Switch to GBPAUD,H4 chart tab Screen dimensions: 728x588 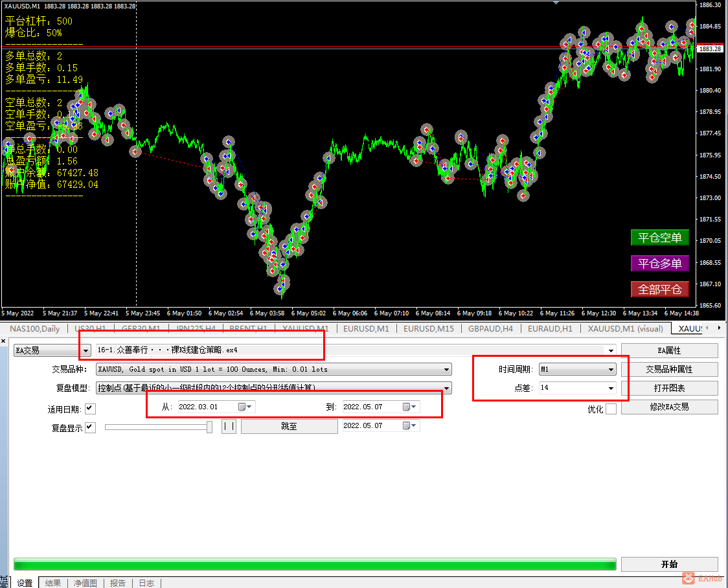[490, 328]
